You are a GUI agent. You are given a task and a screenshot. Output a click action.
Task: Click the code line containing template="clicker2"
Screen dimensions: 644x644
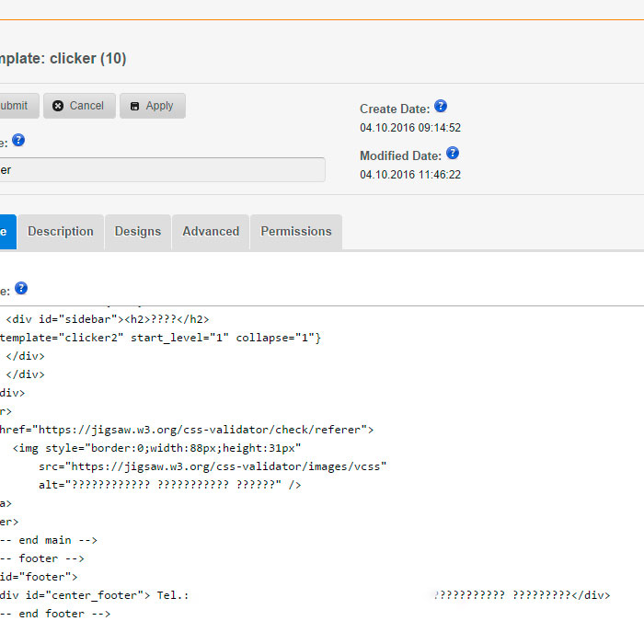point(161,338)
